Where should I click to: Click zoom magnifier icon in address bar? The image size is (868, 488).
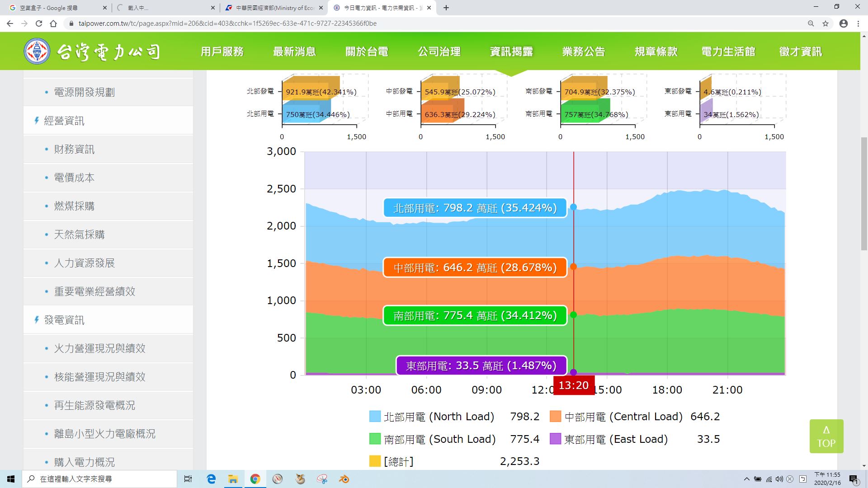(x=811, y=23)
